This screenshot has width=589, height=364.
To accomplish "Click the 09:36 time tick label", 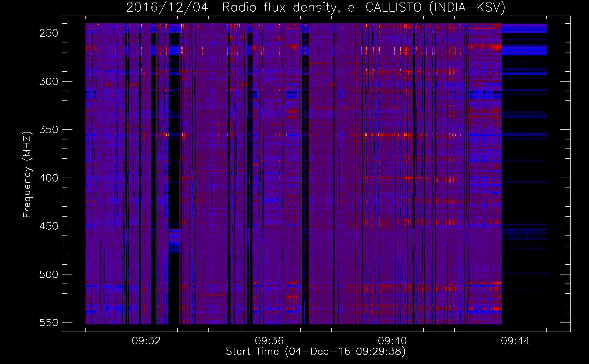I will click(269, 341).
